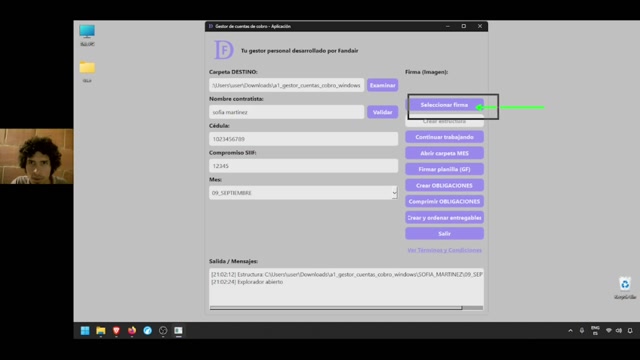Focus the Compromiso SIIF field
The height and width of the screenshot is (360, 640).
303,166
